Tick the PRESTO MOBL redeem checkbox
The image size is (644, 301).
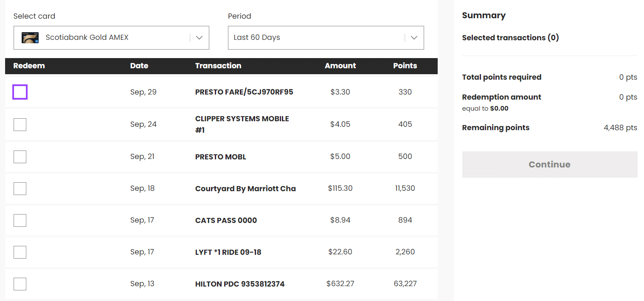coord(20,157)
